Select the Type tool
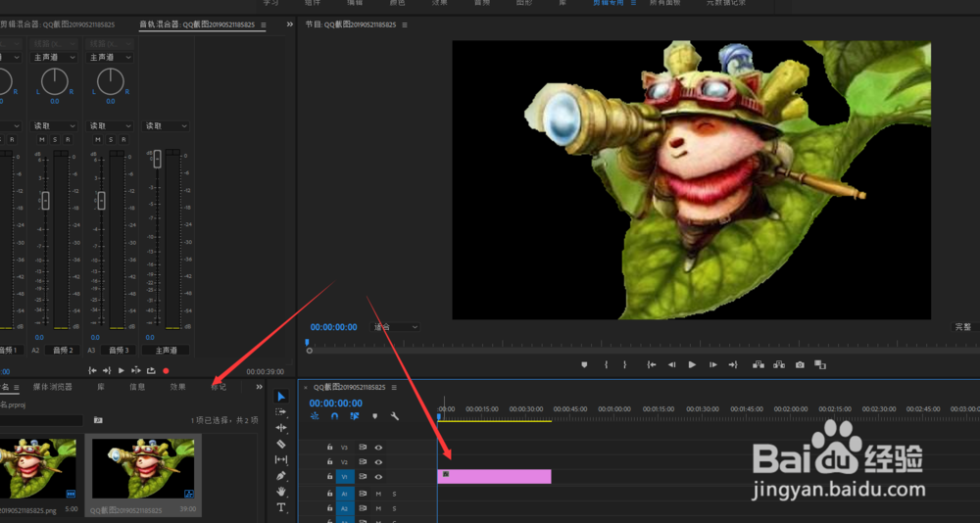The image size is (980, 523). [x=281, y=507]
